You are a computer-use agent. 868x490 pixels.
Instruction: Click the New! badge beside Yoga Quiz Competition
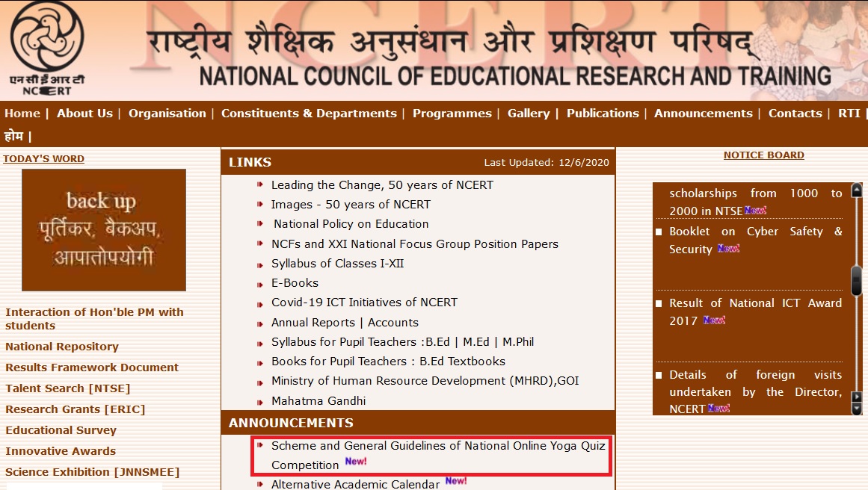356,462
